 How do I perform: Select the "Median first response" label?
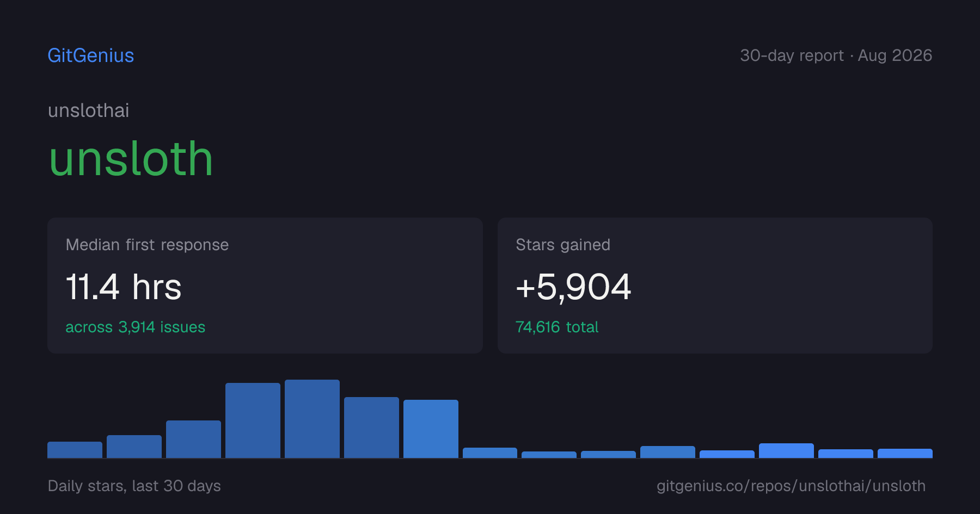(x=147, y=245)
